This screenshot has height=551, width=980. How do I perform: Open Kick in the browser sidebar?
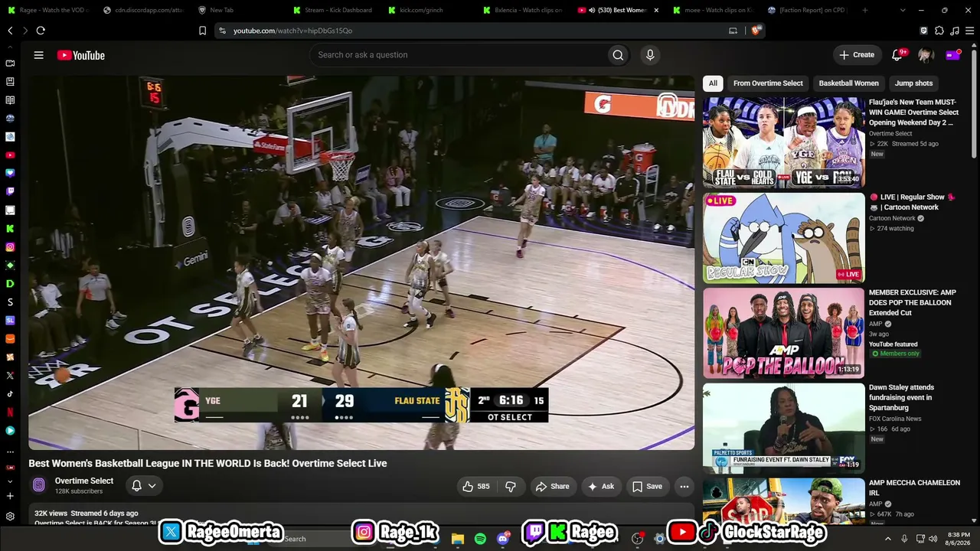[x=10, y=229]
